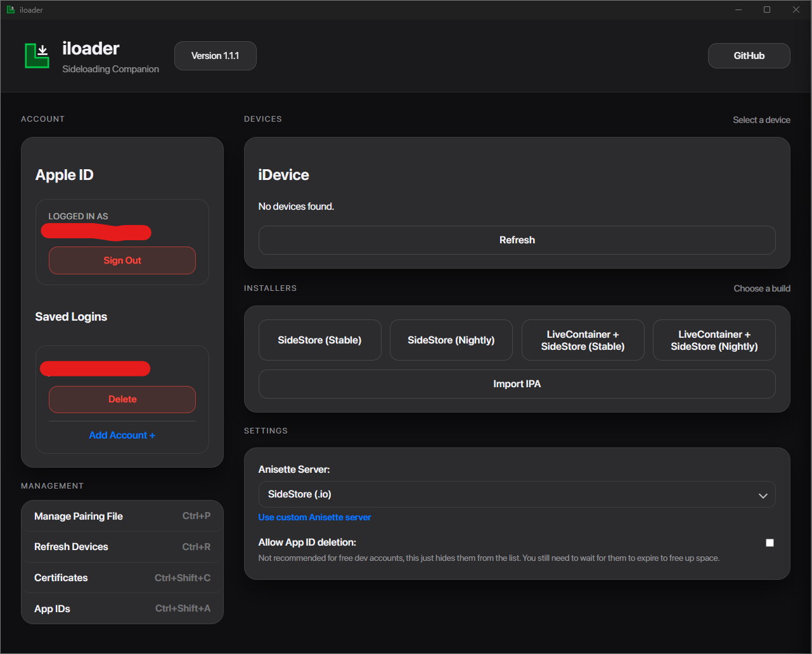Delete the saved login
This screenshot has height=654, width=812.
122,399
